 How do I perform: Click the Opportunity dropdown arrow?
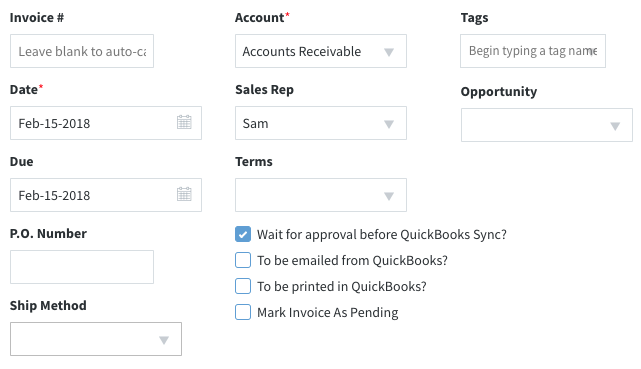click(x=615, y=126)
